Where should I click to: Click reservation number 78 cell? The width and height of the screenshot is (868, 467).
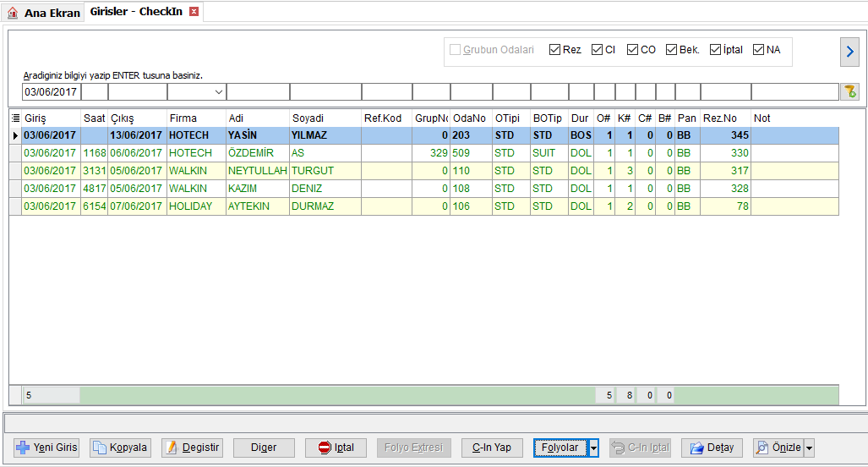(726, 206)
